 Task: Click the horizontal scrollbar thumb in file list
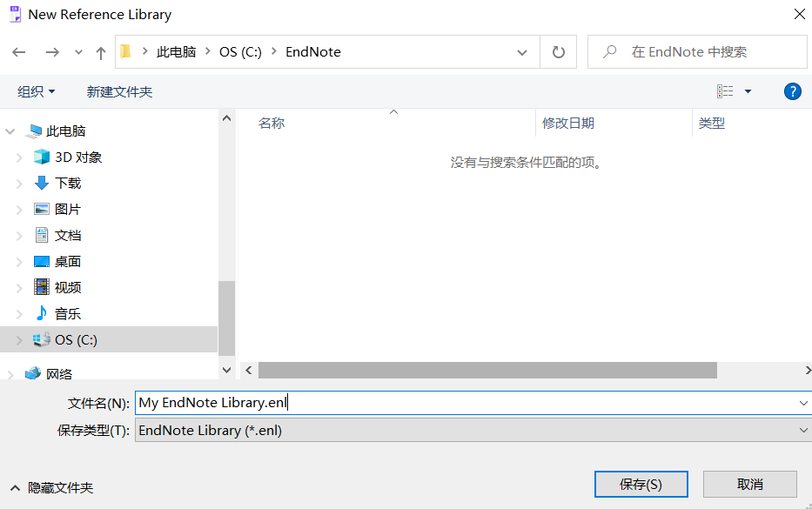[488, 371]
